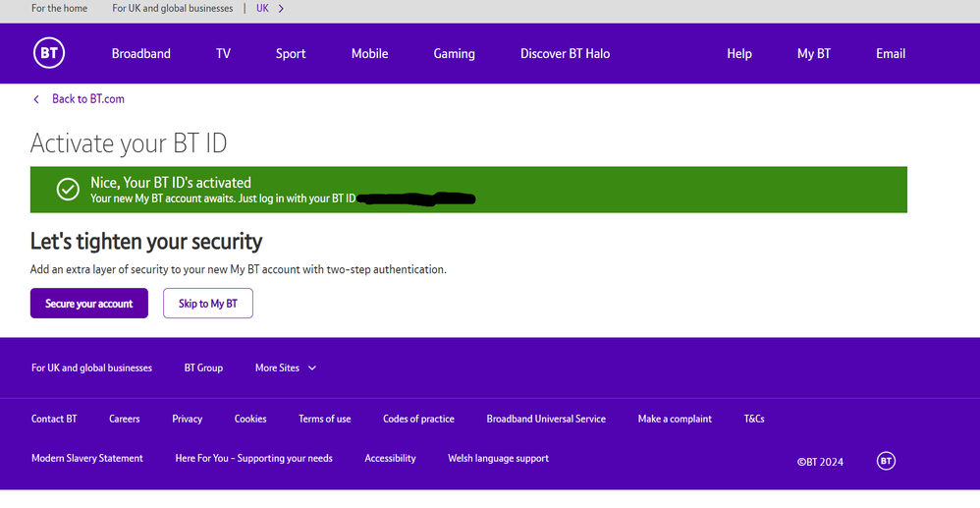The height and width of the screenshot is (508, 980).
Task: Open the Sport menu
Action: click(291, 54)
